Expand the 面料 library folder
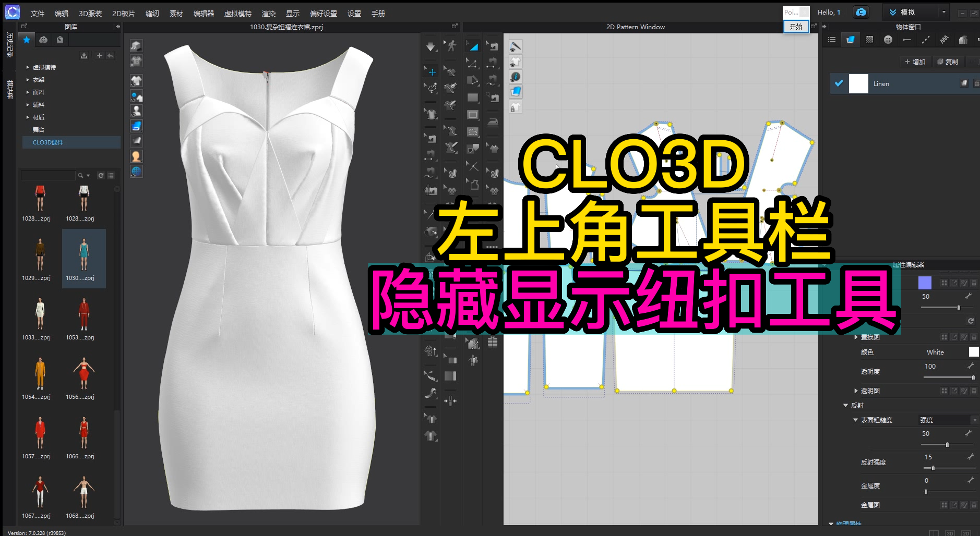980x536 pixels. (x=28, y=92)
